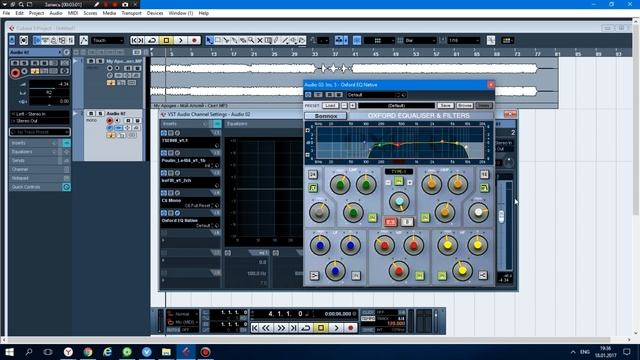Screen dimensions: 640x360
Task: Select the Object Selection arrow tool
Action: pos(209,40)
